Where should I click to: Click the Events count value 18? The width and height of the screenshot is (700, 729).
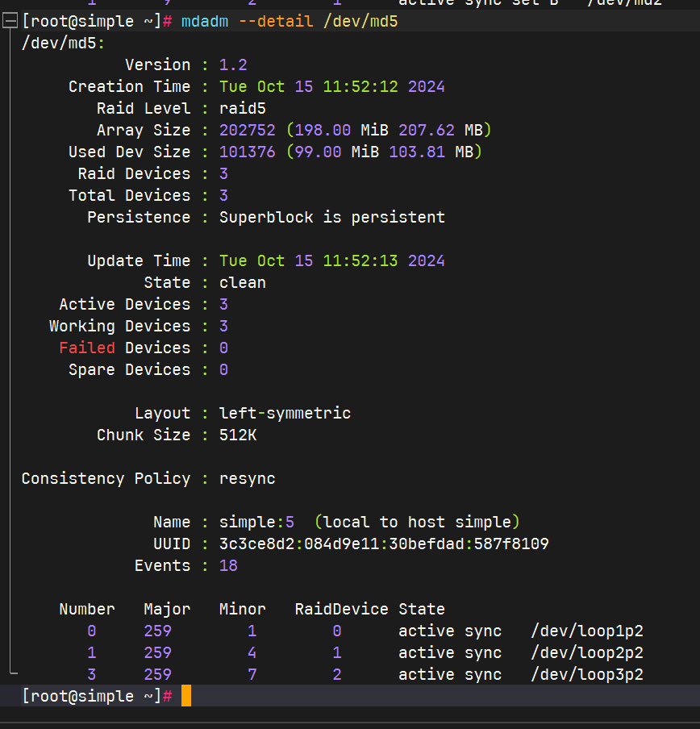pyautogui.click(x=228, y=565)
